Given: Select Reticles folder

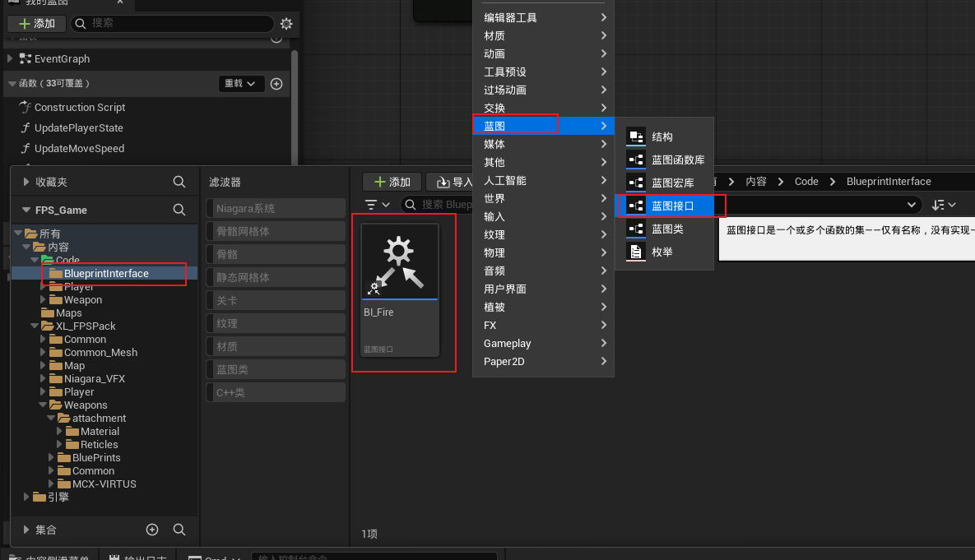Looking at the screenshot, I should (x=99, y=444).
